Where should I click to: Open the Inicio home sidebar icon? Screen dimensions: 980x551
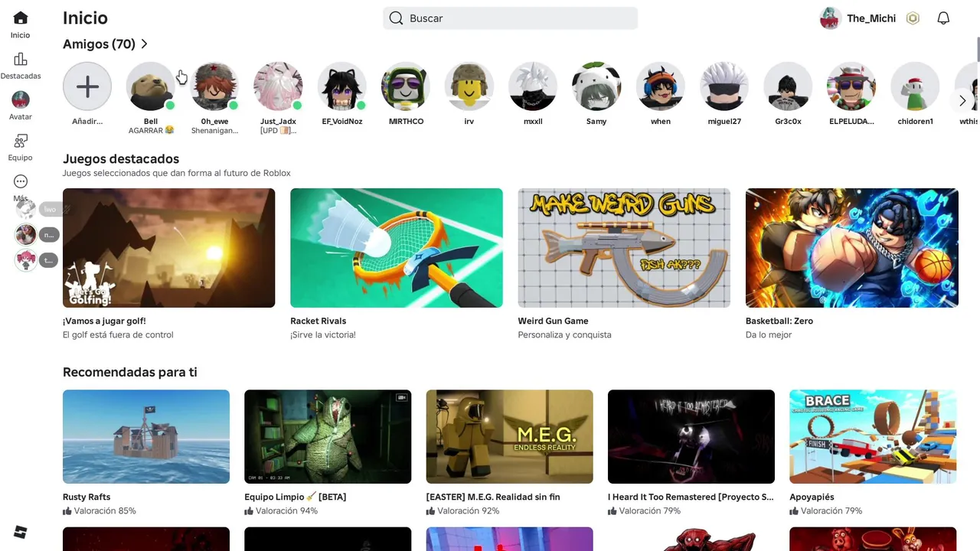[x=21, y=18]
